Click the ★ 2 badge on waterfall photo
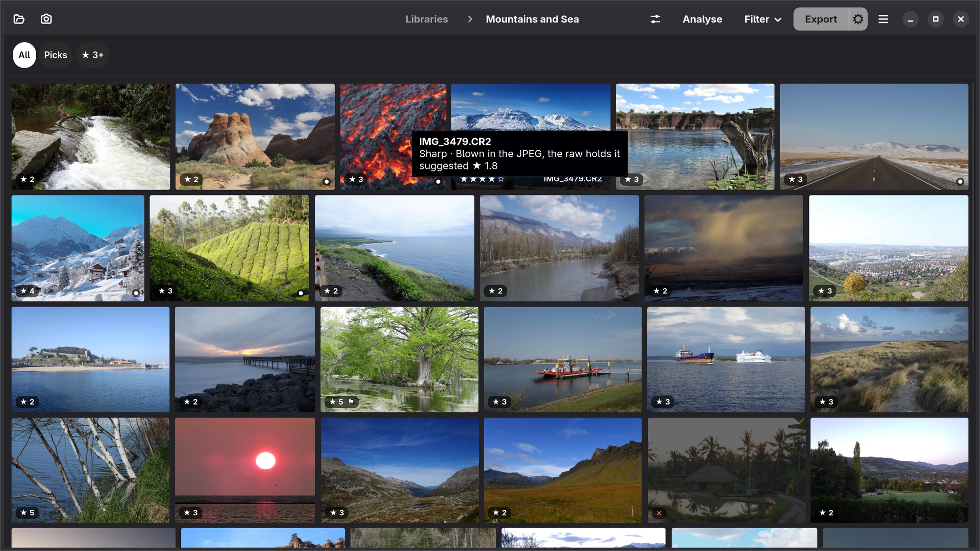Viewport: 980px width, 551px height. (27, 179)
